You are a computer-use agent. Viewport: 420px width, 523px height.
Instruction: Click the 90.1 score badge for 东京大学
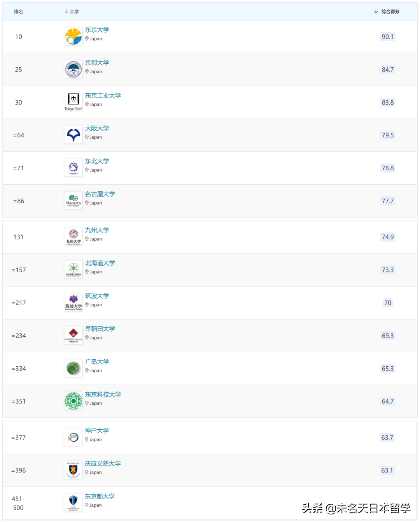click(x=387, y=37)
